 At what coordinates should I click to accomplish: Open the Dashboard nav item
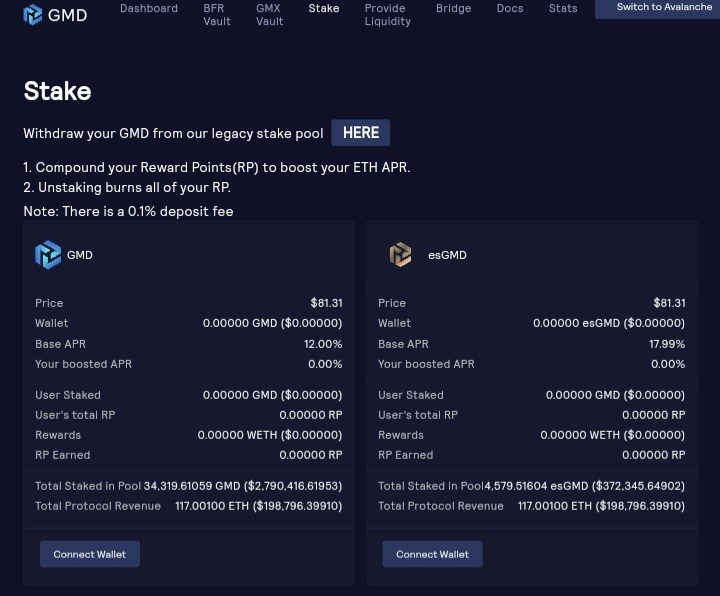(149, 8)
